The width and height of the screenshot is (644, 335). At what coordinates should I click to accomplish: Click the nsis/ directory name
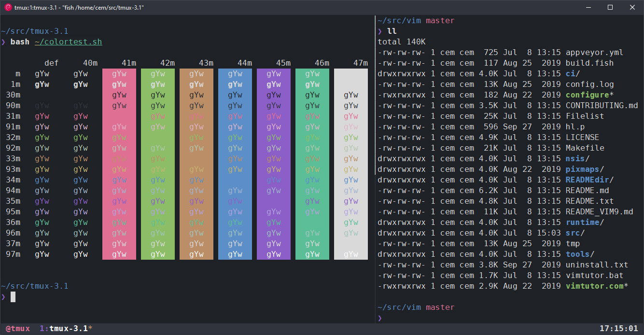coord(577,159)
